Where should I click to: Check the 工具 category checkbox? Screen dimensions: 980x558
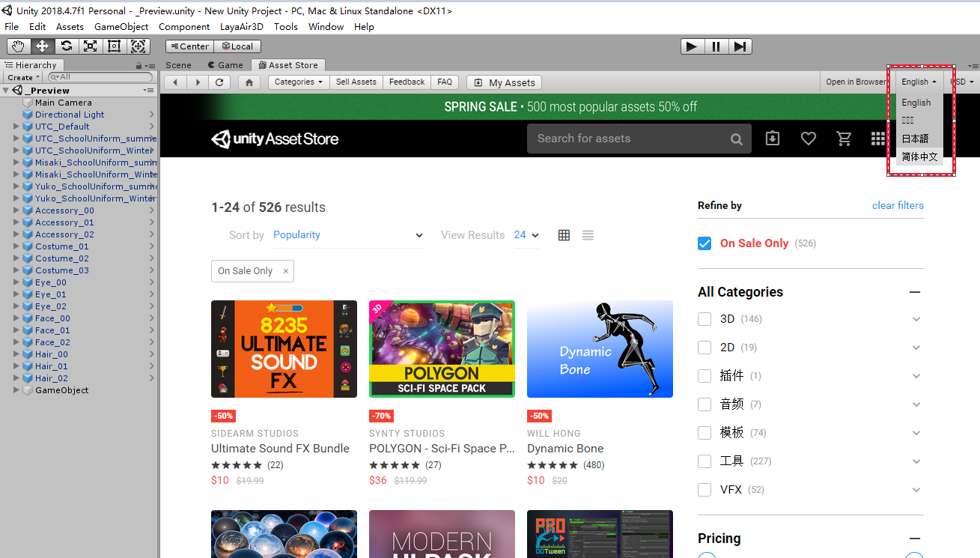(704, 461)
